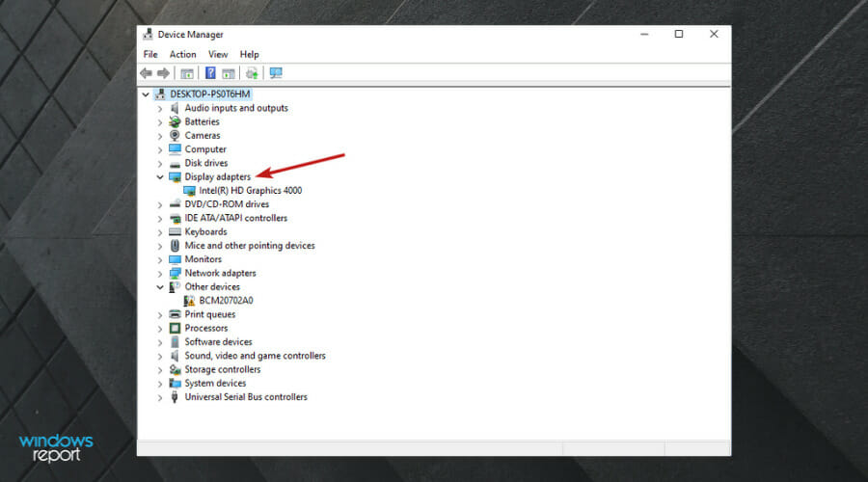Collapse the Other devices chevron
The image size is (868, 482).
[x=160, y=287]
